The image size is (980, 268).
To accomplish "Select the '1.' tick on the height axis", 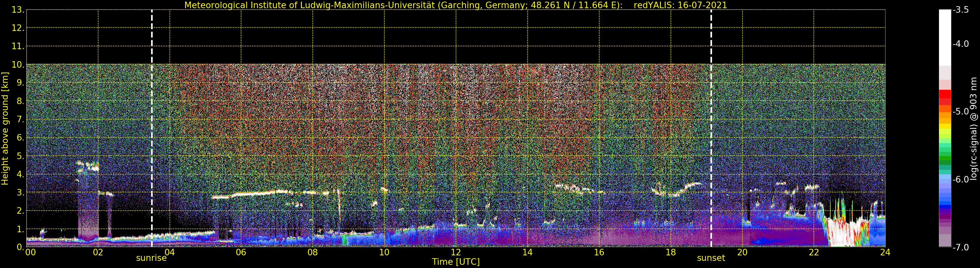I will 21,229.
